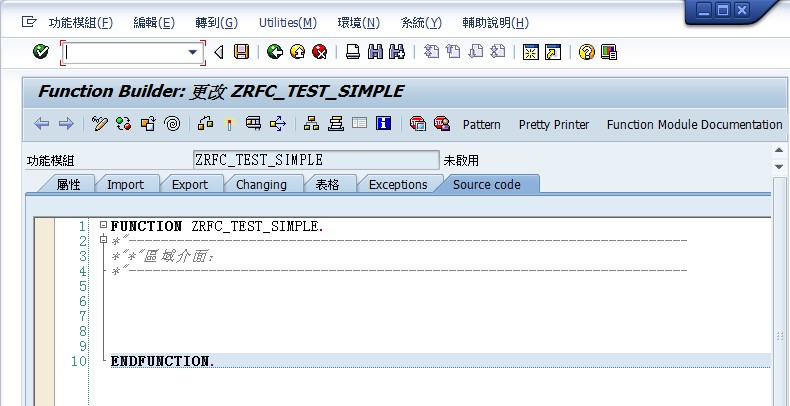Click the Create New Session icon

pos(531,52)
